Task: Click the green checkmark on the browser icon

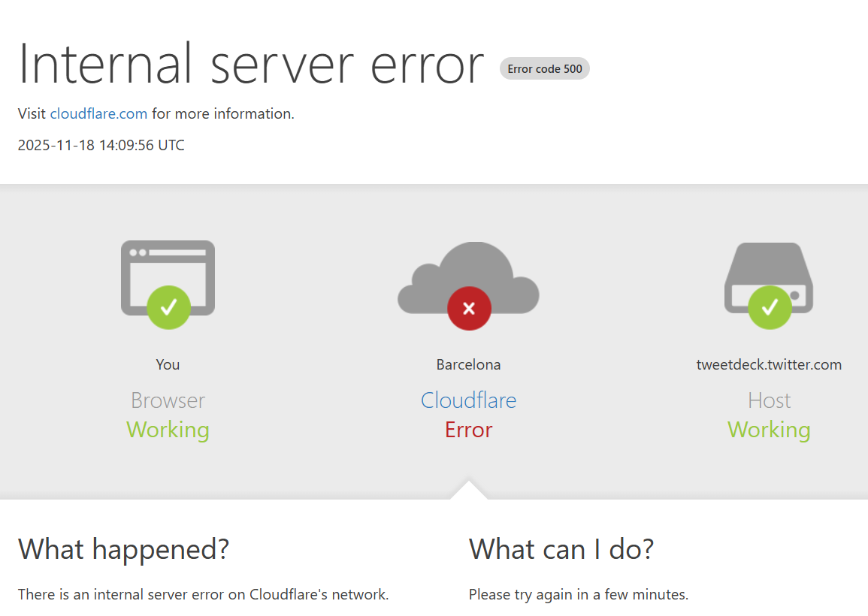Action: point(168,307)
